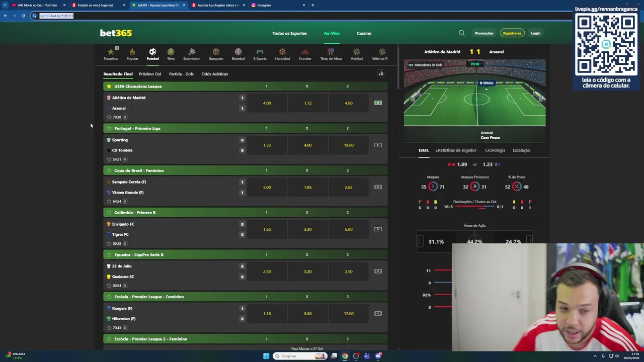Open pitch view icon for 22 de Julio match

click(378, 271)
